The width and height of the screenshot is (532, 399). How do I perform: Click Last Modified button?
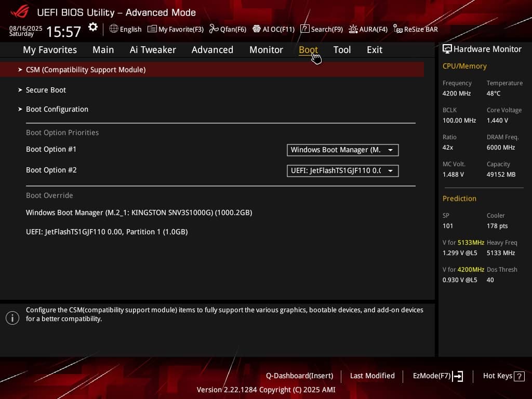pos(372,376)
